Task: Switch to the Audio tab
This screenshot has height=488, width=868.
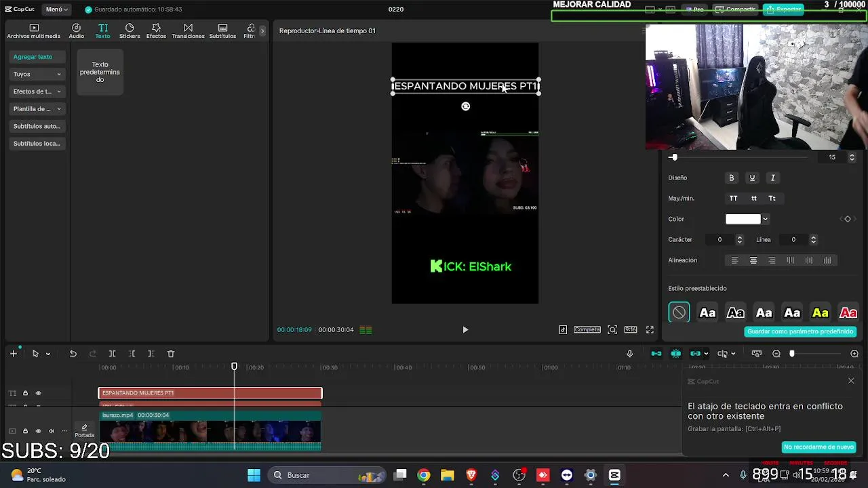Action: tap(77, 31)
